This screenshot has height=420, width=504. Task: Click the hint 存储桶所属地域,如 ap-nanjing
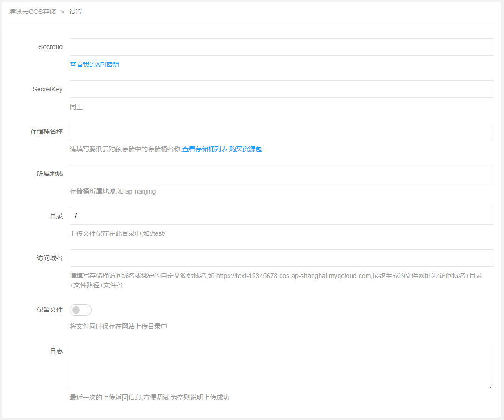pyautogui.click(x=112, y=191)
